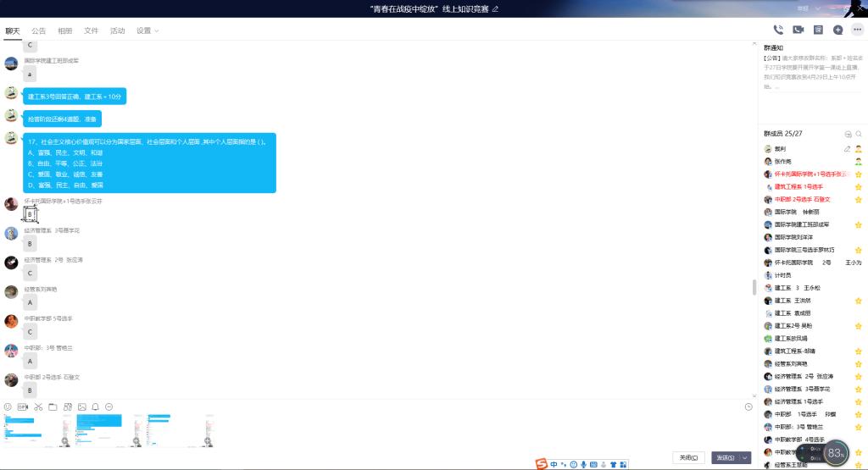The width and height of the screenshot is (868, 470).
Task: Switch to the 公告 tab
Action: (39, 30)
